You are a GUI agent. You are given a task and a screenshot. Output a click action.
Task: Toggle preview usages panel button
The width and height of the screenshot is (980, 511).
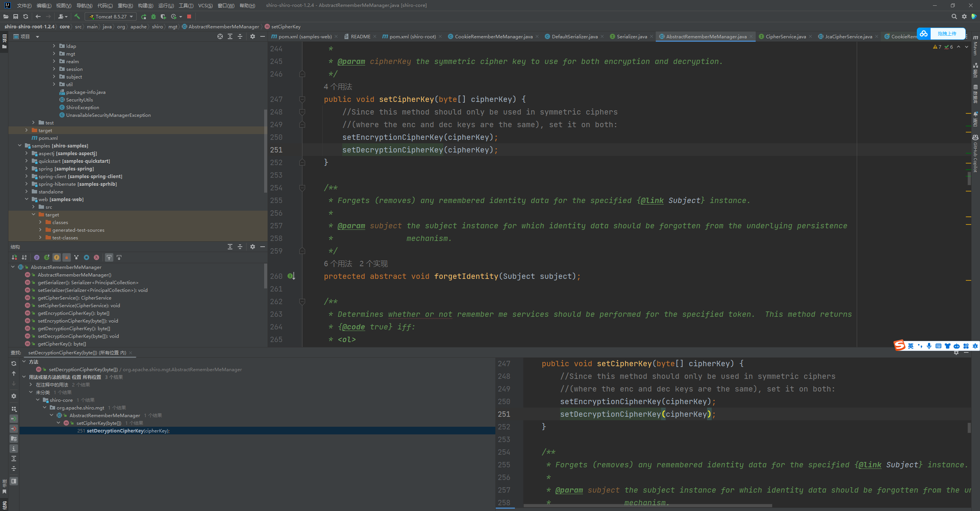[14, 481]
